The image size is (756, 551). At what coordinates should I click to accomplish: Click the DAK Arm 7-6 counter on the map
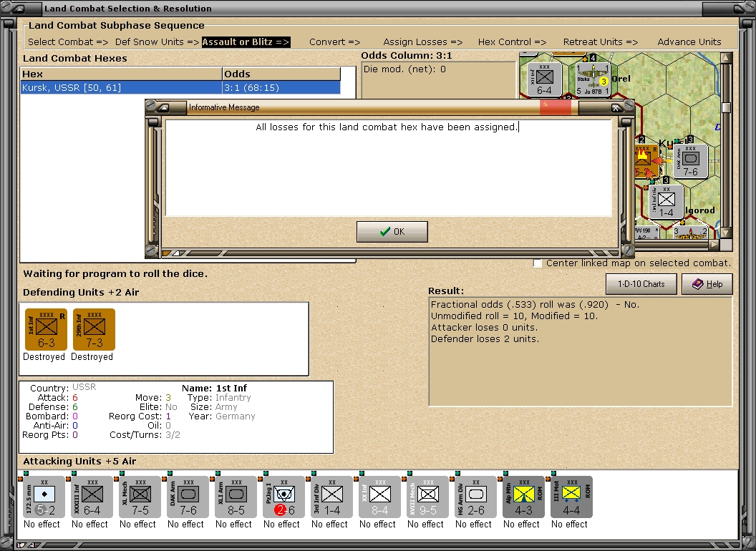pyautogui.click(x=690, y=161)
